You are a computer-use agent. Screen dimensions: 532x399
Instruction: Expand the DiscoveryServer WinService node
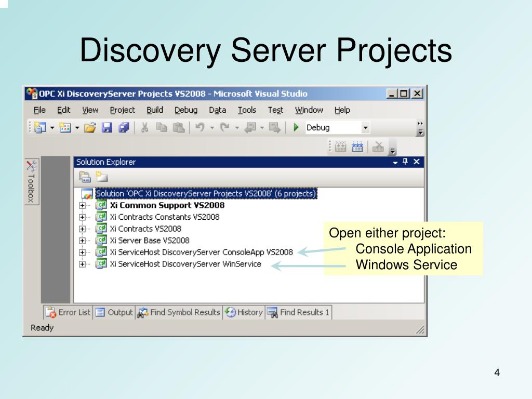coord(82,264)
